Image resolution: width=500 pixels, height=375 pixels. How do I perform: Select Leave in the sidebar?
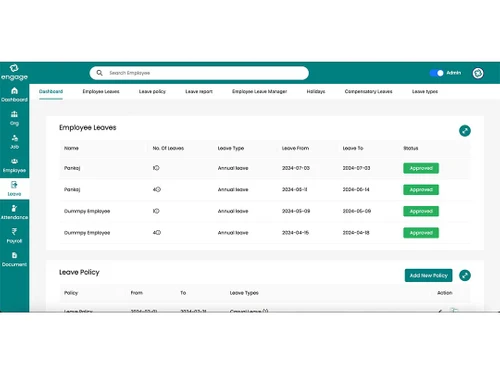pyautogui.click(x=14, y=189)
